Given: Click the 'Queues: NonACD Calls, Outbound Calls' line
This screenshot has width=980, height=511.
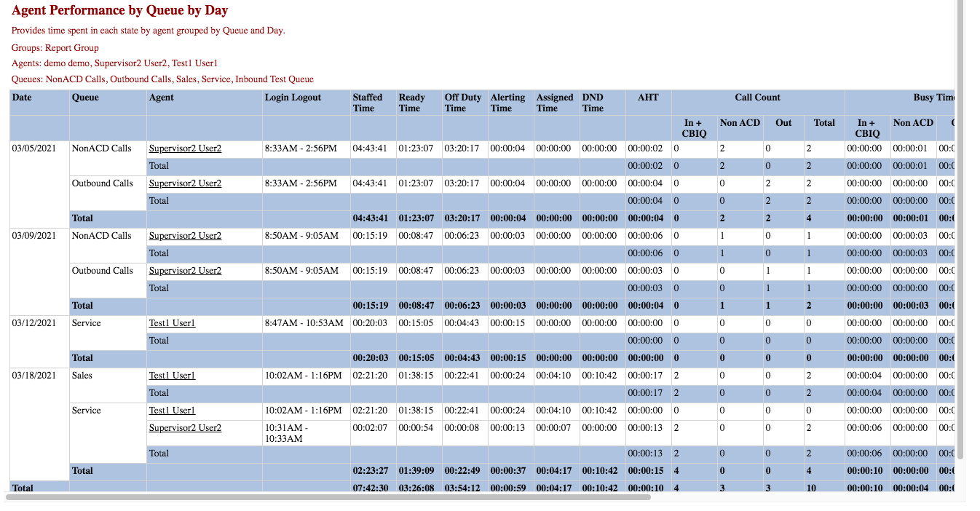Looking at the screenshot, I should click(162, 79).
